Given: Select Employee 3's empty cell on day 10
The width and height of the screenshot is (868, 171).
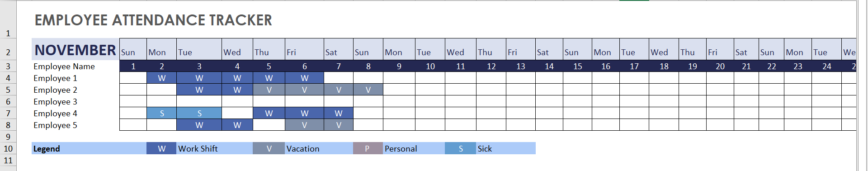Looking at the screenshot, I should pos(430,102).
